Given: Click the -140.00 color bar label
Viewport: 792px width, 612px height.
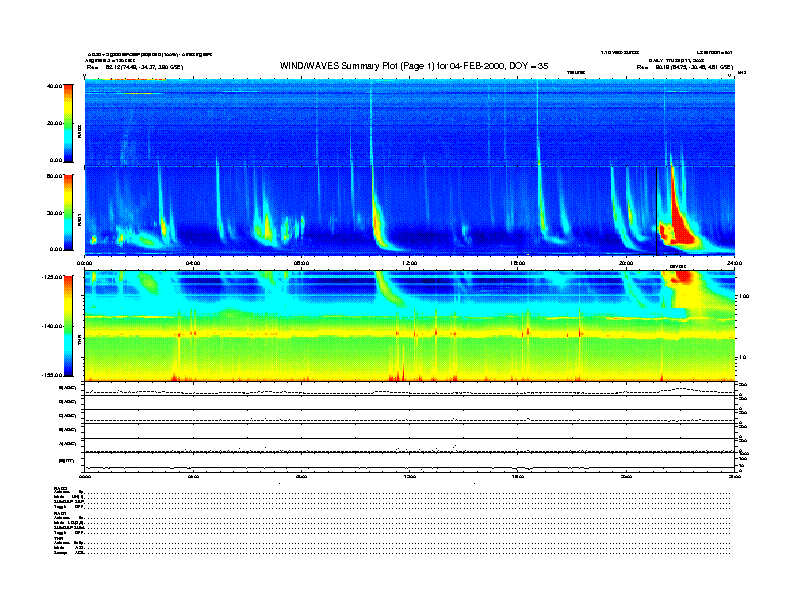Looking at the screenshot, I should (x=52, y=326).
